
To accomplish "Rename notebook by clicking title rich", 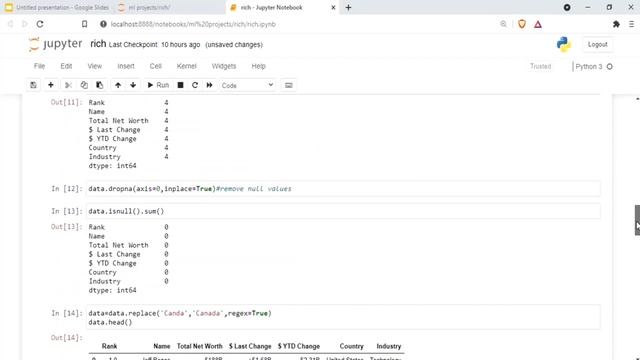I will click(98, 44).
